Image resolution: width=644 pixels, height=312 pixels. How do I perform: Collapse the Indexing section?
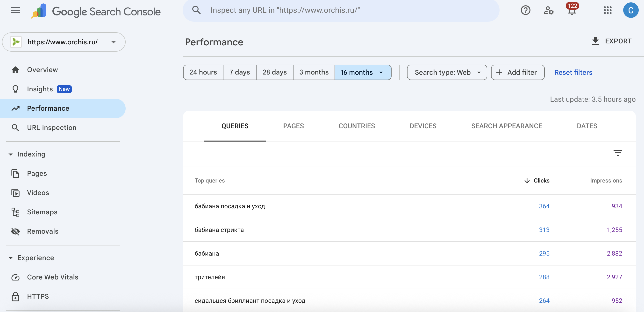click(11, 154)
